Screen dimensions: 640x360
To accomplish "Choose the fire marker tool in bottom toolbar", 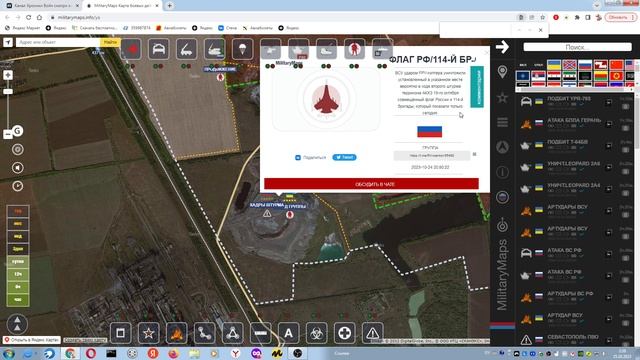I will click(176, 333).
